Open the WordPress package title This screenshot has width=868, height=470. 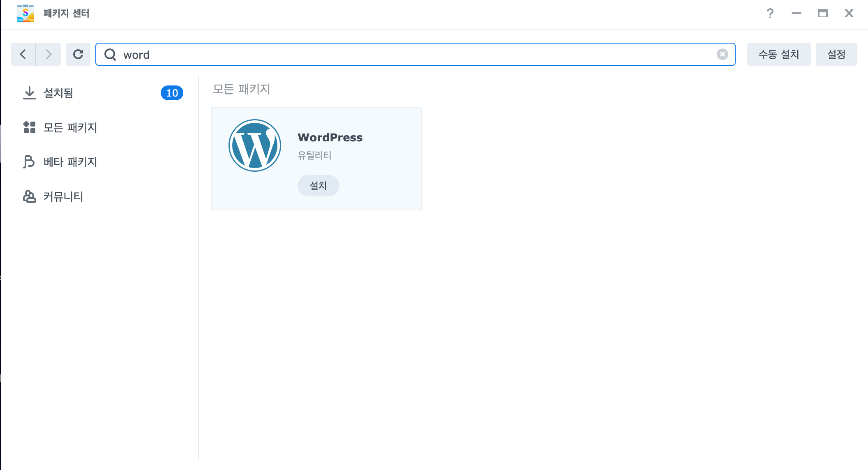[x=330, y=137]
